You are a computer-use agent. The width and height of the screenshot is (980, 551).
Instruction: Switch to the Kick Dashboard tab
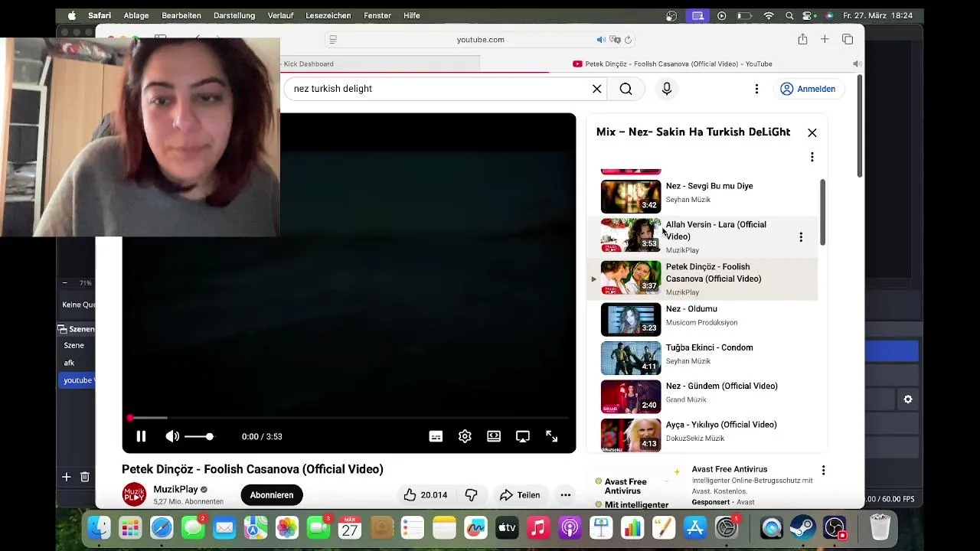click(308, 64)
